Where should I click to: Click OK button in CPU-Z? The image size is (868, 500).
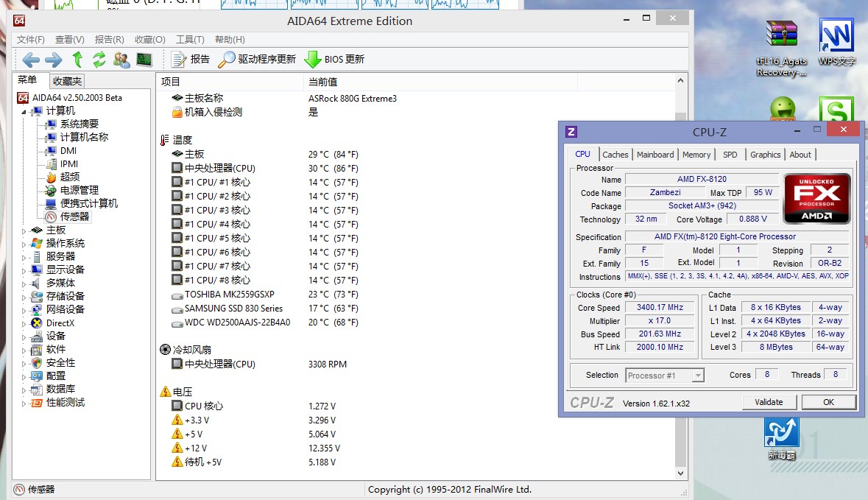(828, 402)
